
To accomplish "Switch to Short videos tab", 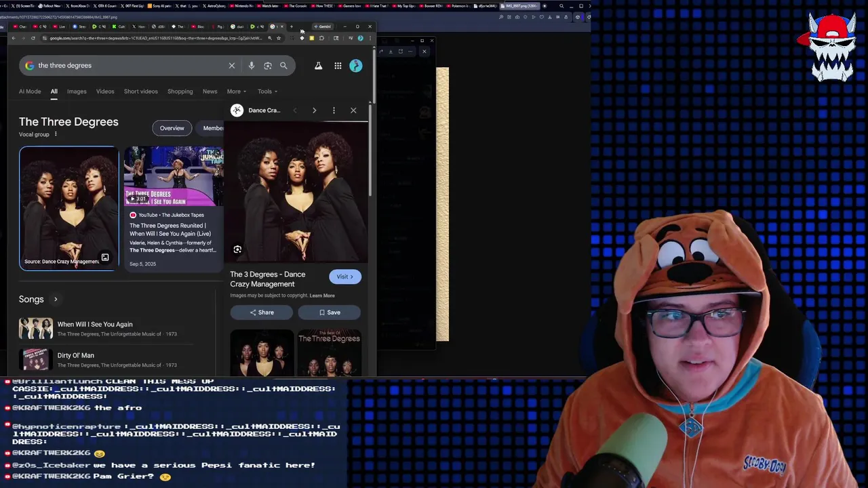I will 140,91.
